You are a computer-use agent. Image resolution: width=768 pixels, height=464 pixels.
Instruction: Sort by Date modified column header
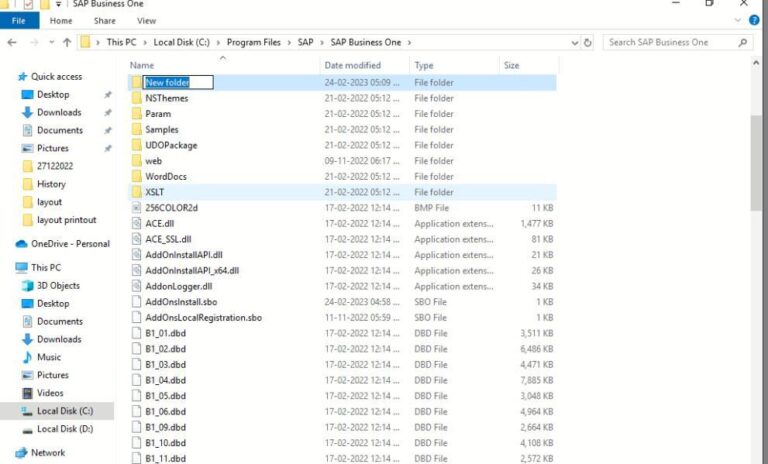point(352,65)
